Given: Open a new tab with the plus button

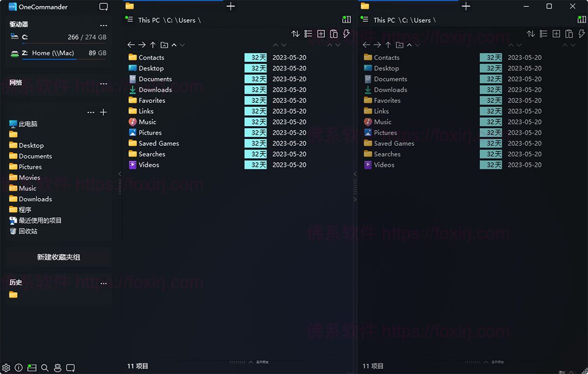Looking at the screenshot, I should 230,6.
